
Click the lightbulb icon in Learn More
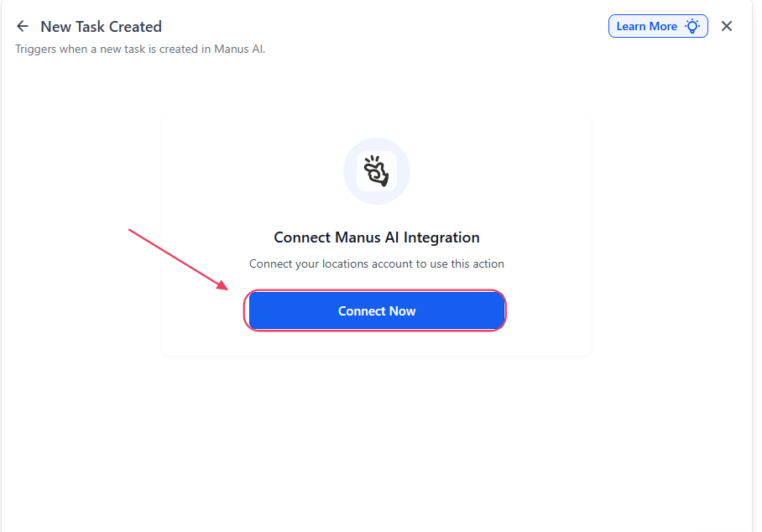click(692, 26)
